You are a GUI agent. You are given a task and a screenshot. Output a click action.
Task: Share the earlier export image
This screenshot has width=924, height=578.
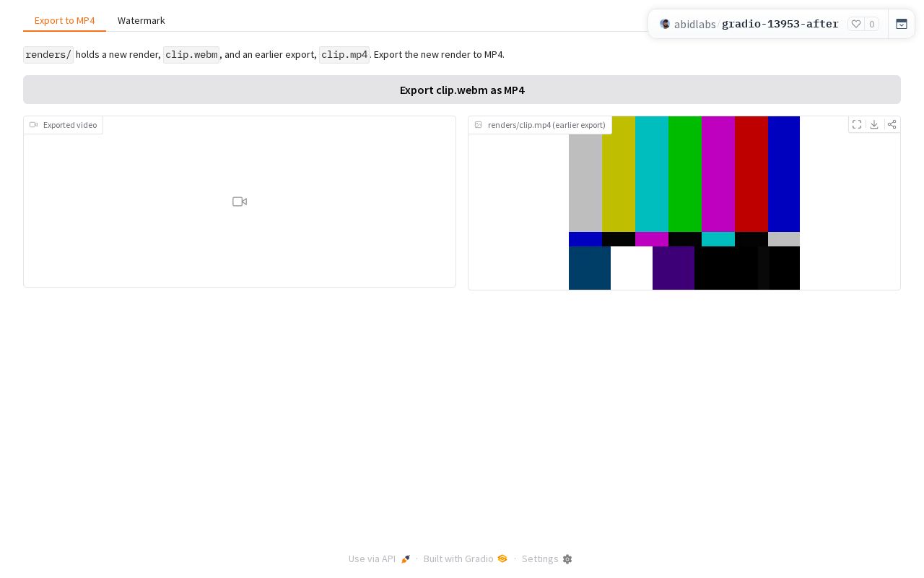click(x=892, y=124)
